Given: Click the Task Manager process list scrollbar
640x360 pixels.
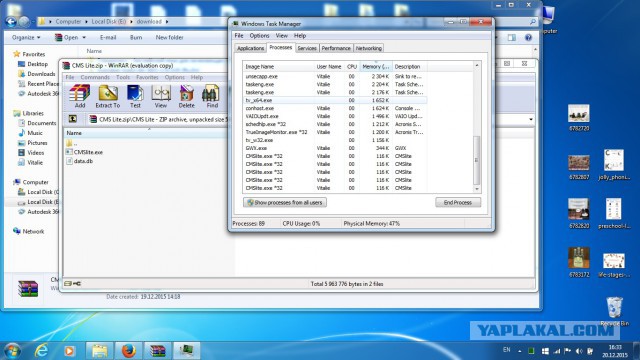Looking at the screenshot, I should click(476, 160).
